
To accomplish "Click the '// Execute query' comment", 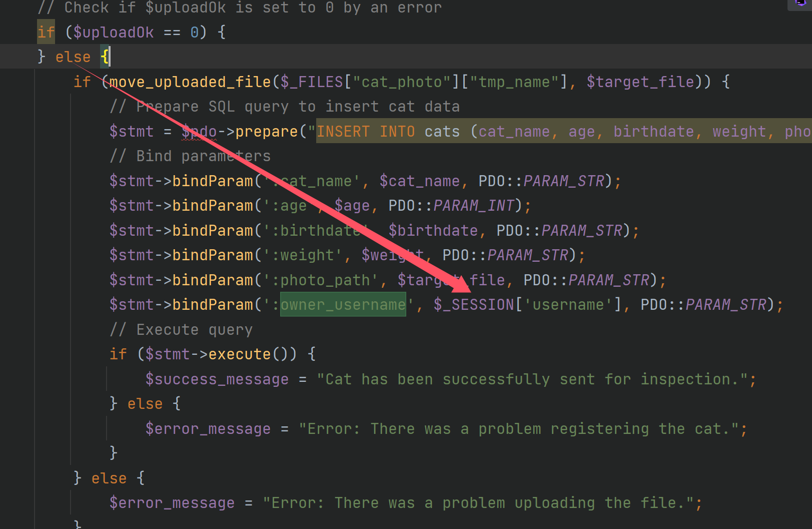I will pyautogui.click(x=181, y=330).
